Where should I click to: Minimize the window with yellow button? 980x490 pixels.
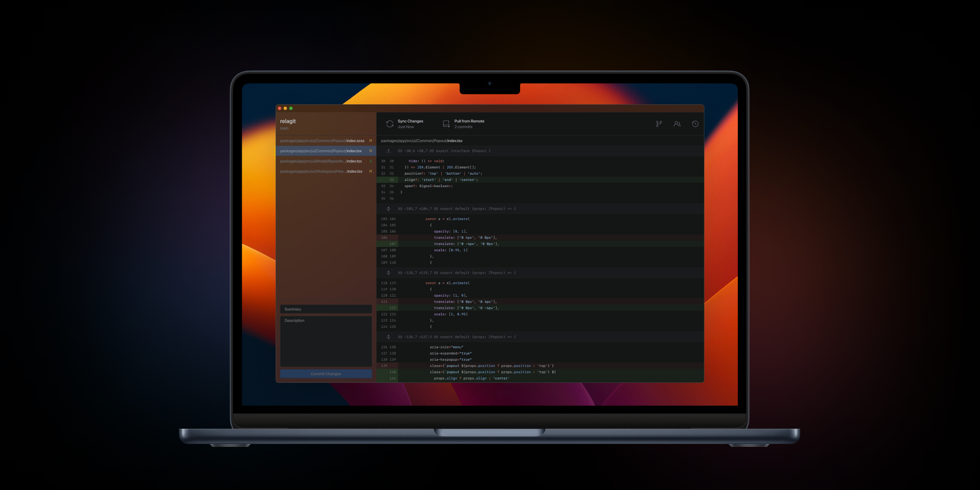pyautogui.click(x=285, y=108)
